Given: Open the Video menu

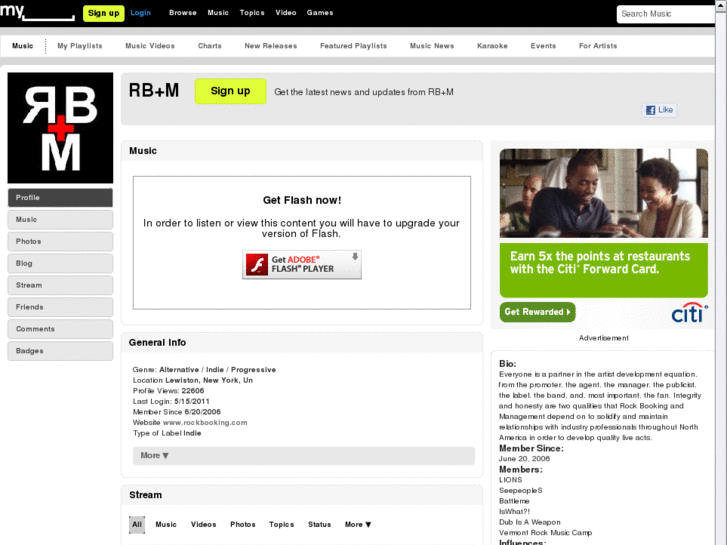Looking at the screenshot, I should [286, 13].
